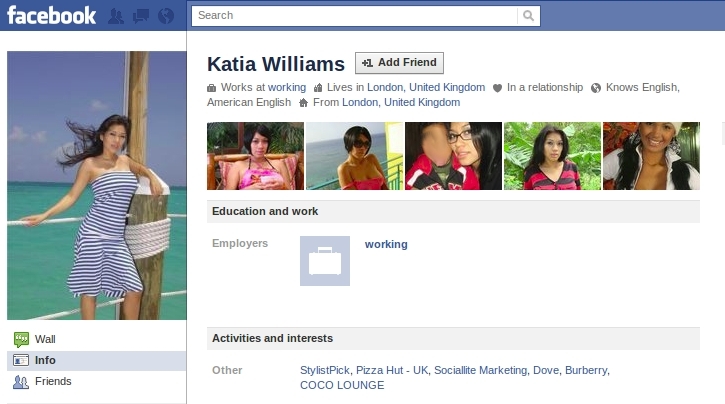Image resolution: width=725 pixels, height=404 pixels.
Task: Click the 'Employers' label
Action: pos(240,243)
